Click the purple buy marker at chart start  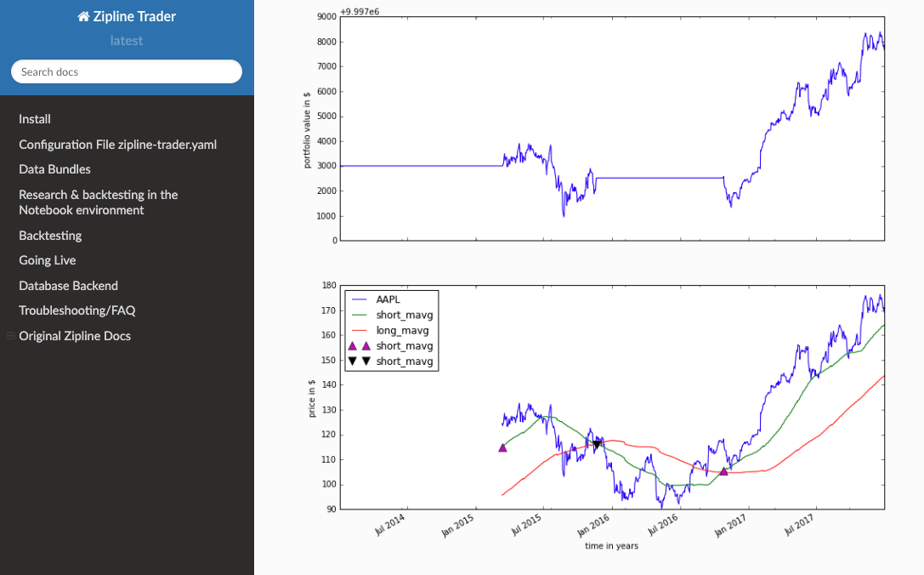502,447
